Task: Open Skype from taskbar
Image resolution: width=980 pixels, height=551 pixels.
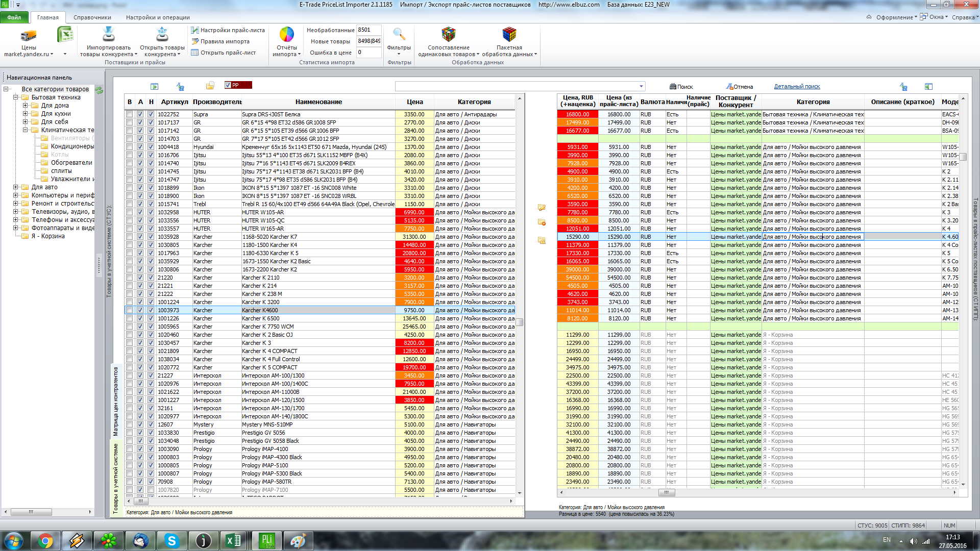Action: coord(172,541)
